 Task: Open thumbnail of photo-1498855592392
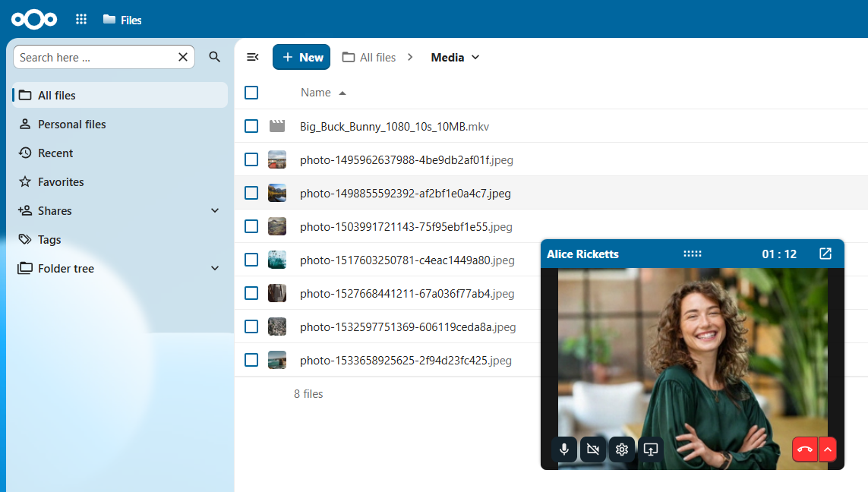[x=276, y=193]
